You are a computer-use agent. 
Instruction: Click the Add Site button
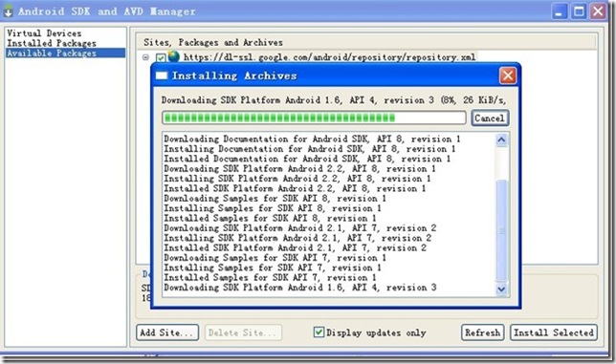click(x=167, y=332)
